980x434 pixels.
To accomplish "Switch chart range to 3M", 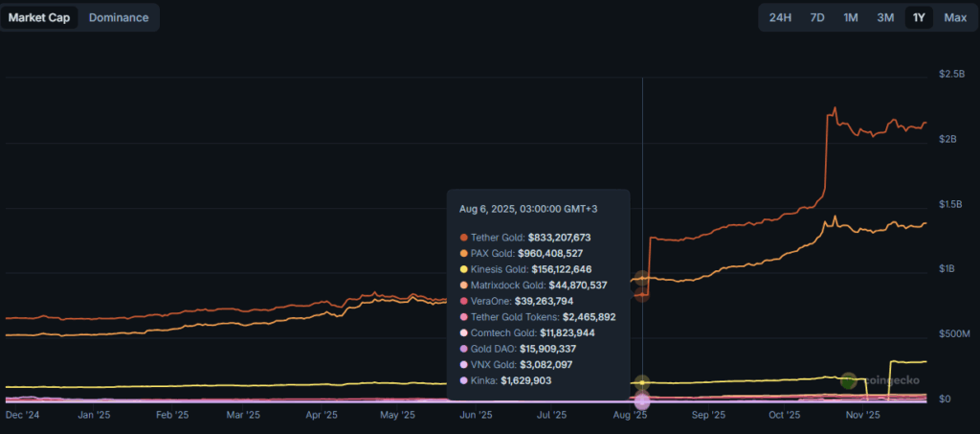I will click(x=885, y=17).
